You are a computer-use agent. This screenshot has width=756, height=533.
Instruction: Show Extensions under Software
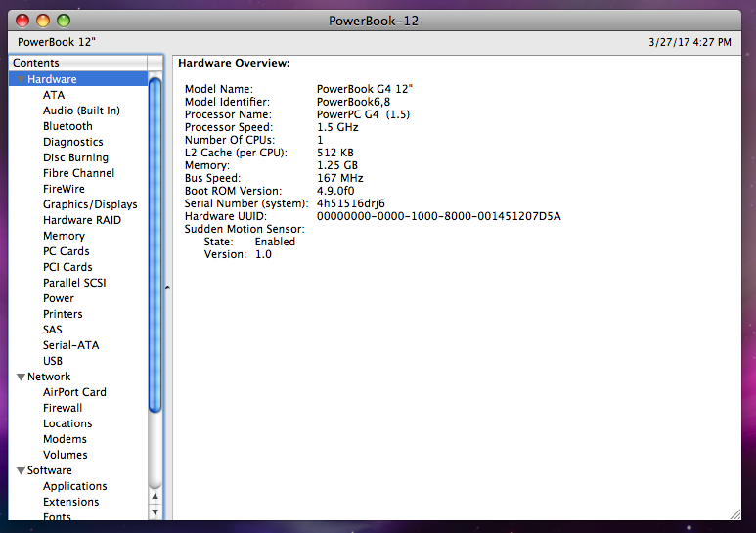[x=70, y=502]
